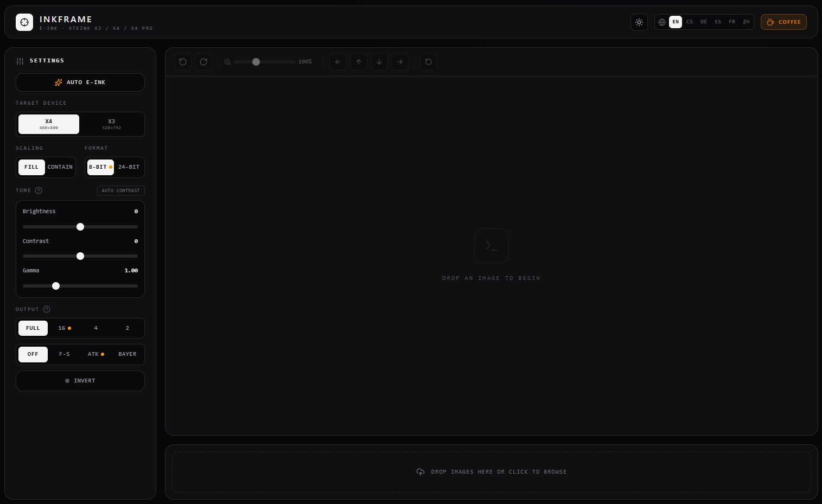The image size is (822, 504).
Task: Click the 100% zoom value
Action: click(305, 62)
